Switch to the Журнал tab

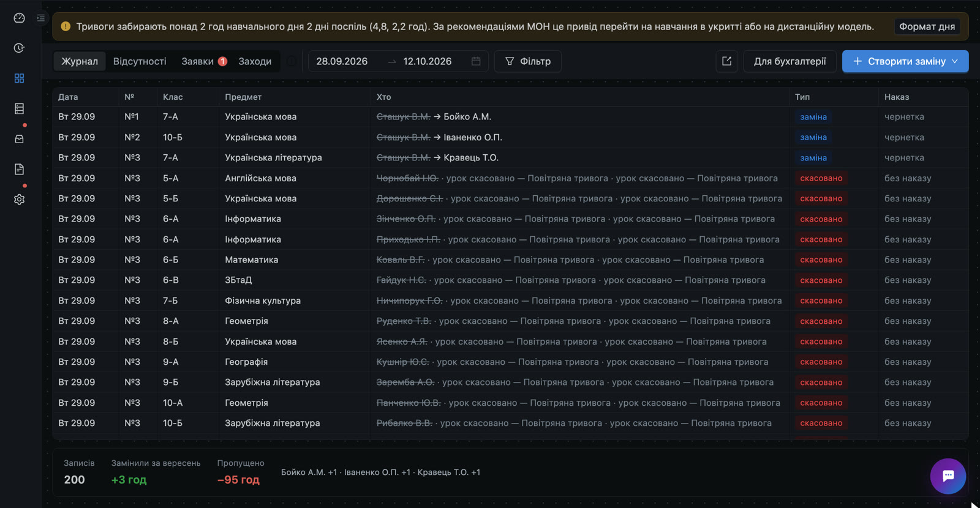click(x=80, y=61)
